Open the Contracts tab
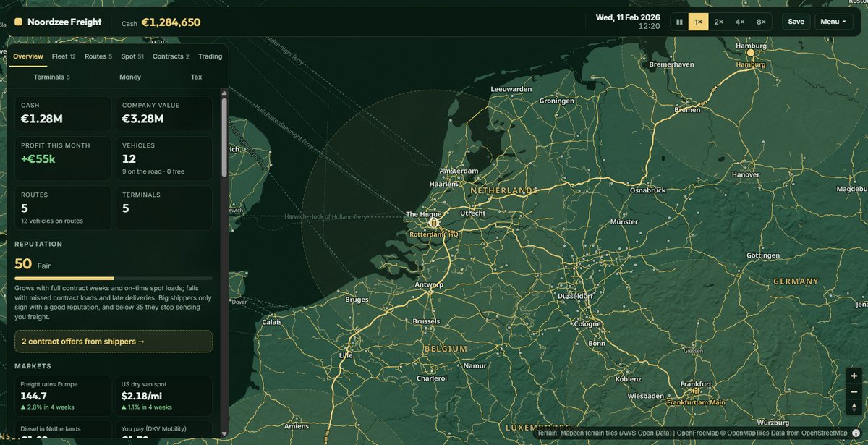The height and width of the screenshot is (445, 868). click(x=171, y=56)
